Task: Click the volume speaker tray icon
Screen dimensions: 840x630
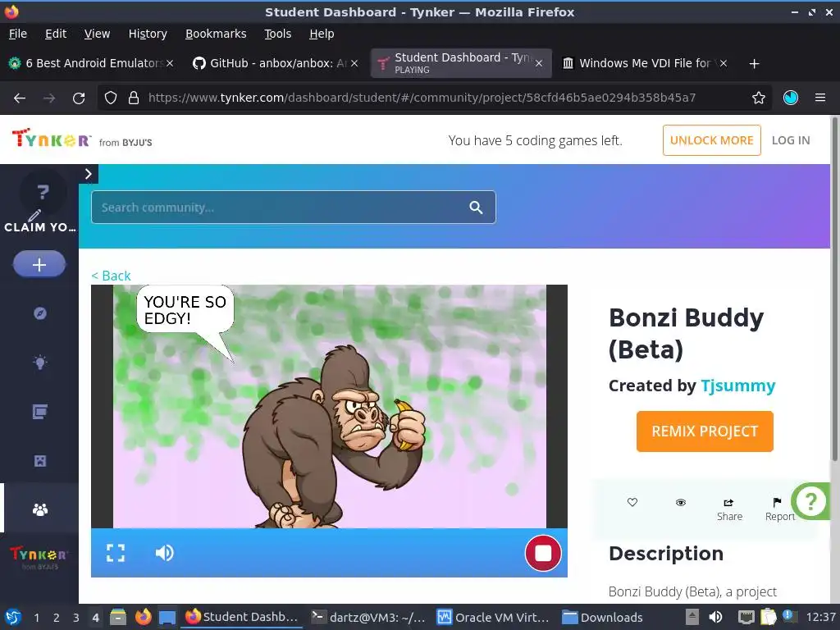Action: [715, 618]
